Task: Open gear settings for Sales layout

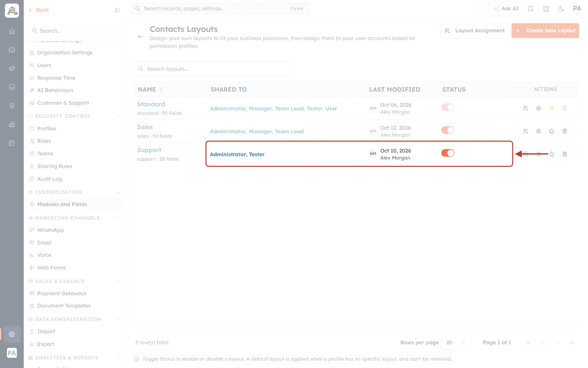Action: pos(539,131)
